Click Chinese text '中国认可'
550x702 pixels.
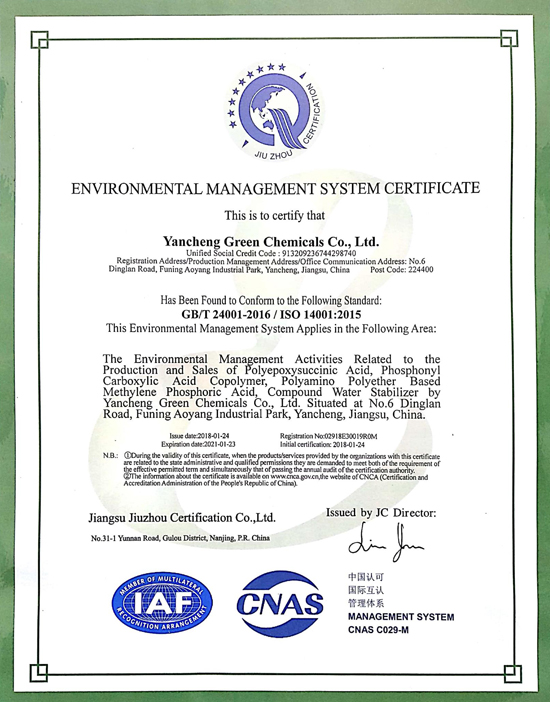tap(366, 577)
